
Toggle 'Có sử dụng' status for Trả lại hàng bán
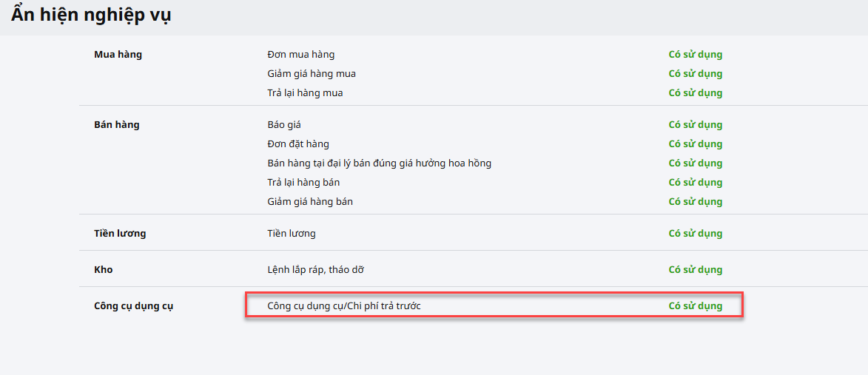[x=695, y=183]
